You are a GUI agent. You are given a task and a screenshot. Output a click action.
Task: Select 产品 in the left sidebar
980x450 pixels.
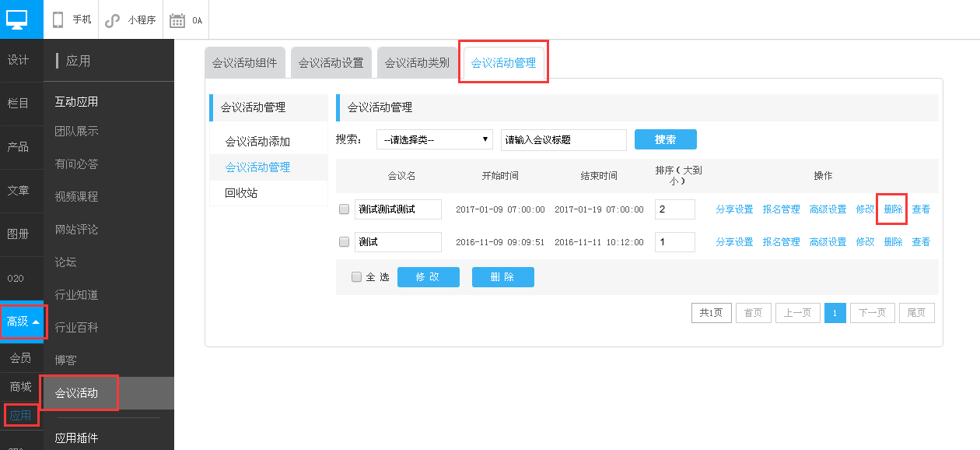click(x=18, y=146)
